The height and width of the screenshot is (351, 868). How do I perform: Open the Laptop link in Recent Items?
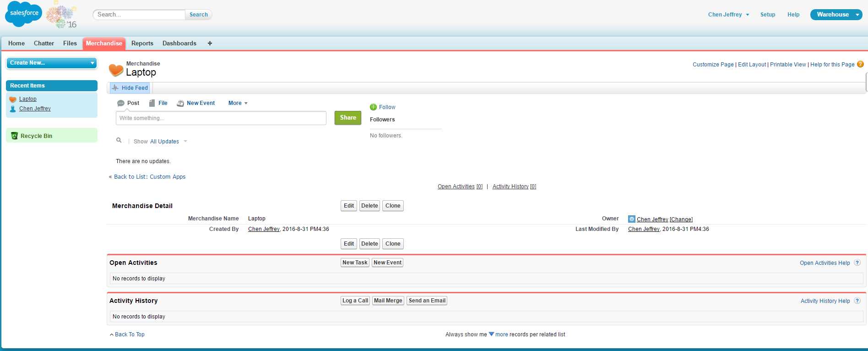click(x=28, y=99)
